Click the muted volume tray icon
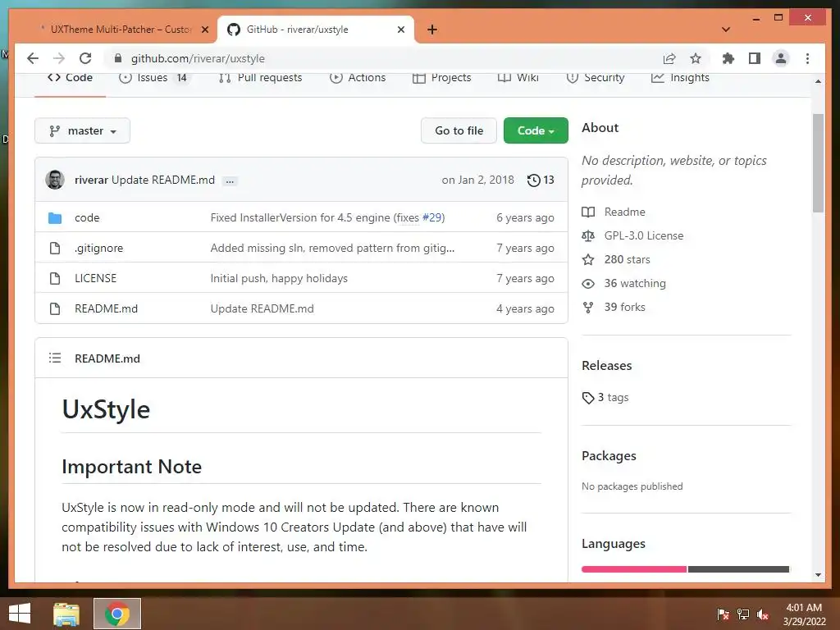The width and height of the screenshot is (840, 630). (x=763, y=614)
